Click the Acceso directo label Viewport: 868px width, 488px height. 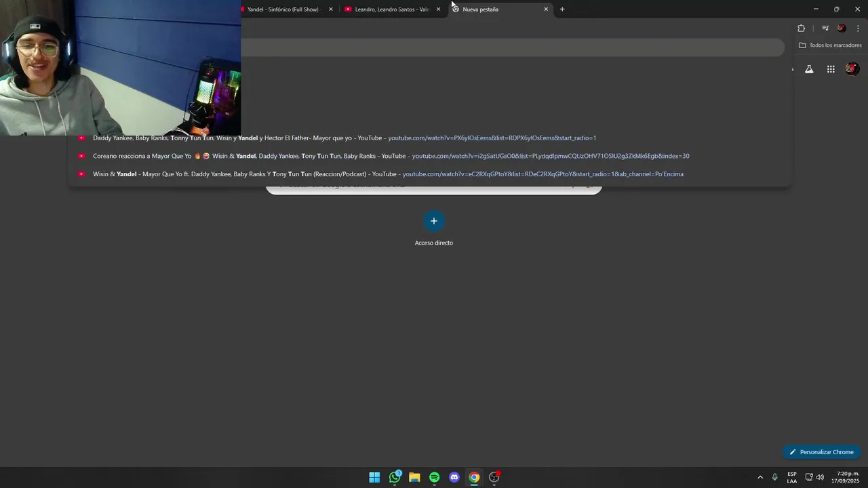(434, 243)
